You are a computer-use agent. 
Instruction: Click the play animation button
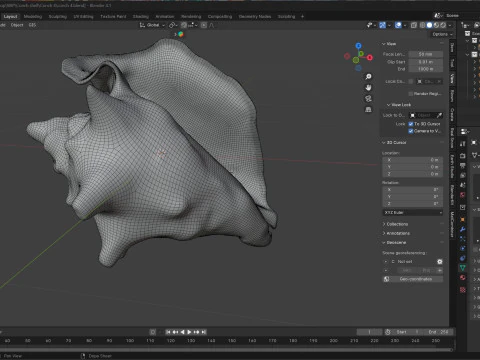tap(189, 332)
